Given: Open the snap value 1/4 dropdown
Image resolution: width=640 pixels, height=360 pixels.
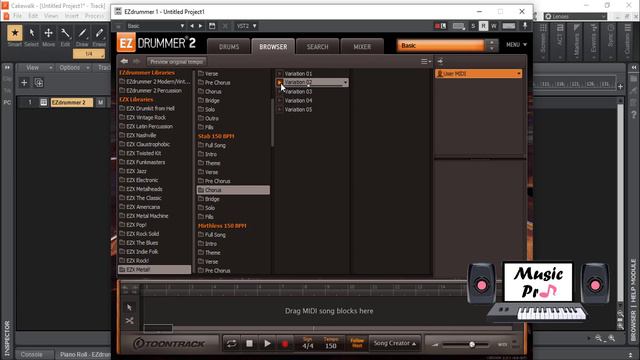Looking at the screenshot, I should click(x=89, y=54).
